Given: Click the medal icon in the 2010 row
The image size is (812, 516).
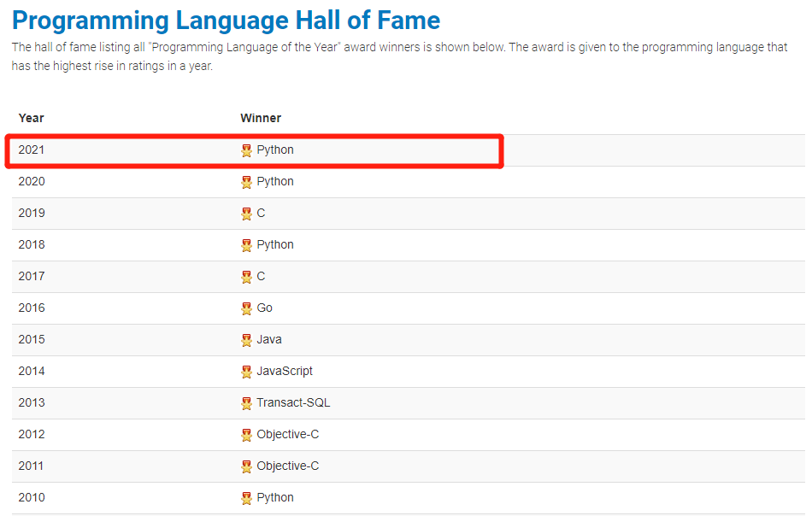Looking at the screenshot, I should tap(246, 498).
